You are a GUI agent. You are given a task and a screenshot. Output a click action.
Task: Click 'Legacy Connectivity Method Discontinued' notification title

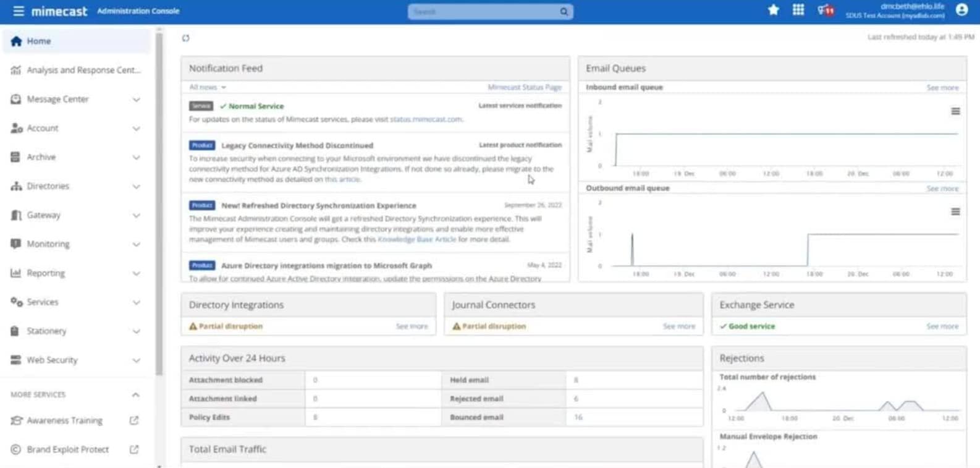coord(297,145)
